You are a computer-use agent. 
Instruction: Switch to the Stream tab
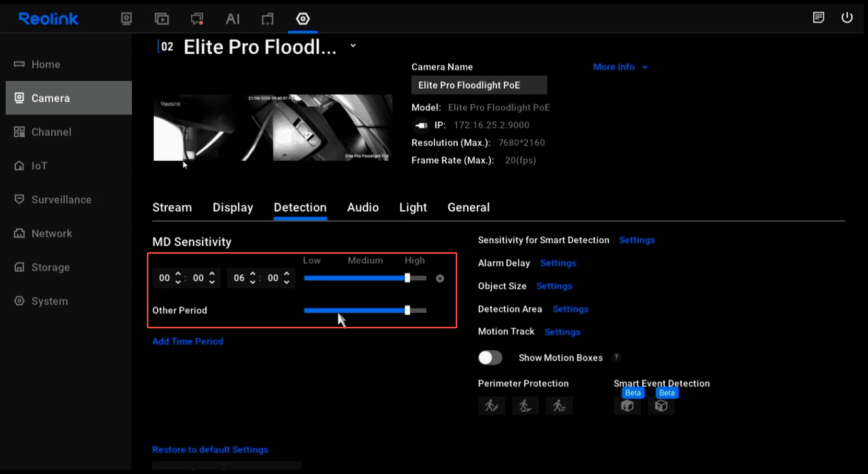[172, 207]
